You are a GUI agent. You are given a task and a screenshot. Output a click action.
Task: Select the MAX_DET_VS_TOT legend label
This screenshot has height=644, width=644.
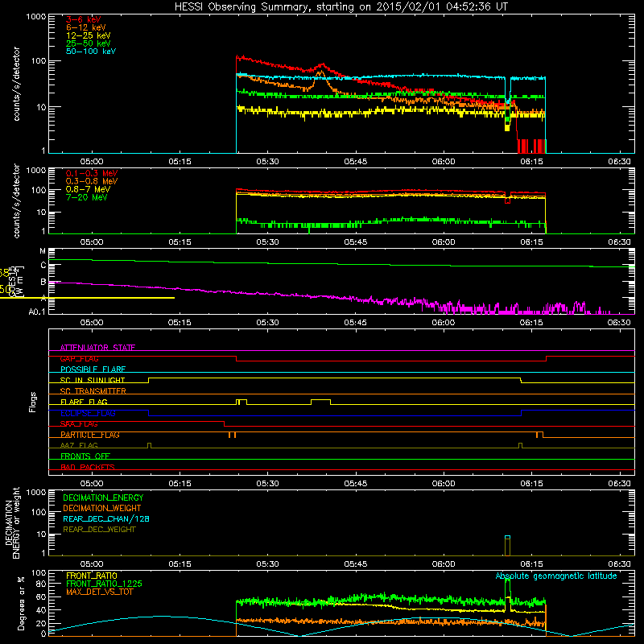pos(100,592)
